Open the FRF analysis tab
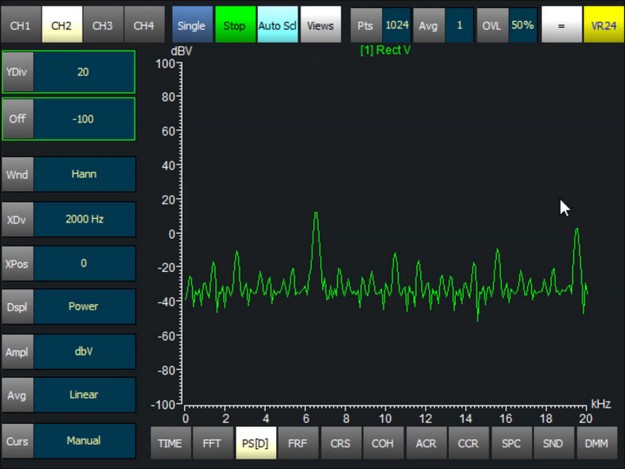Image resolution: width=625 pixels, height=469 pixels. 298,442
